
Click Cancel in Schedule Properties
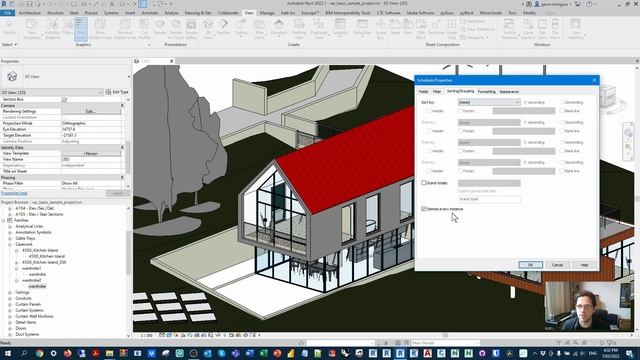click(x=557, y=265)
